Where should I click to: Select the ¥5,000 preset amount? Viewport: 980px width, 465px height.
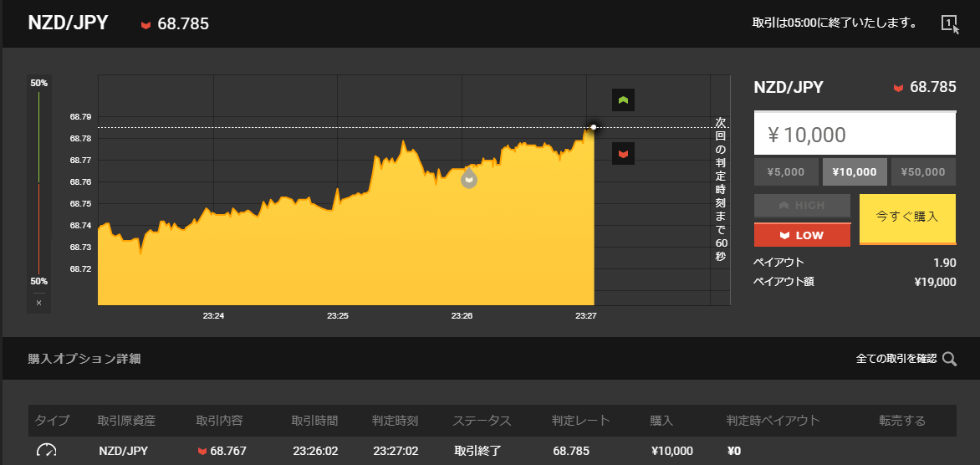click(786, 172)
